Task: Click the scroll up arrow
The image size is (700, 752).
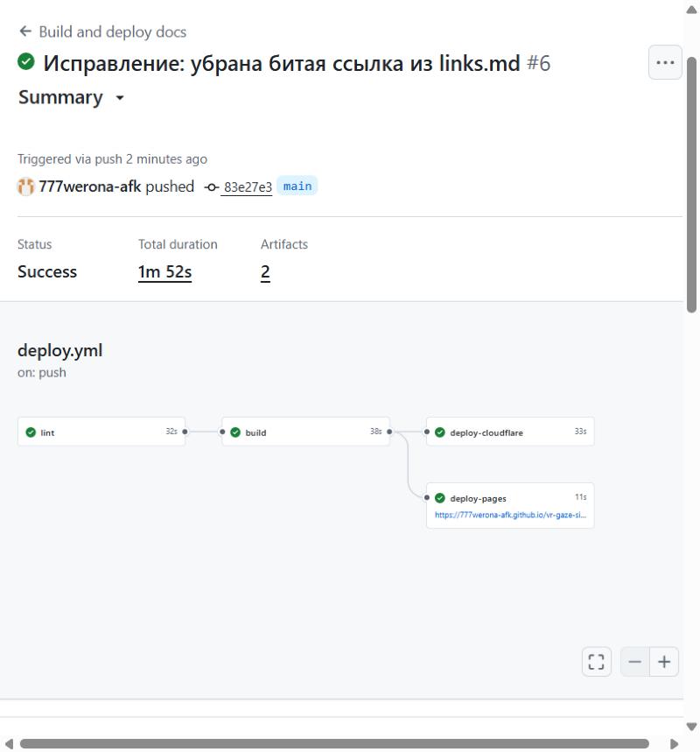Action: coord(691,10)
